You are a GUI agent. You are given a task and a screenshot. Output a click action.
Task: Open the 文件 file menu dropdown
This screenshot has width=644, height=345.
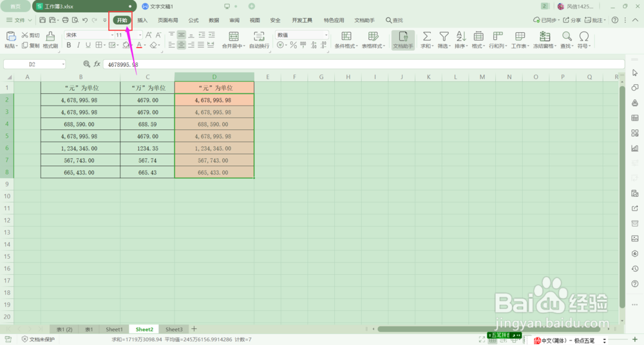(x=19, y=20)
